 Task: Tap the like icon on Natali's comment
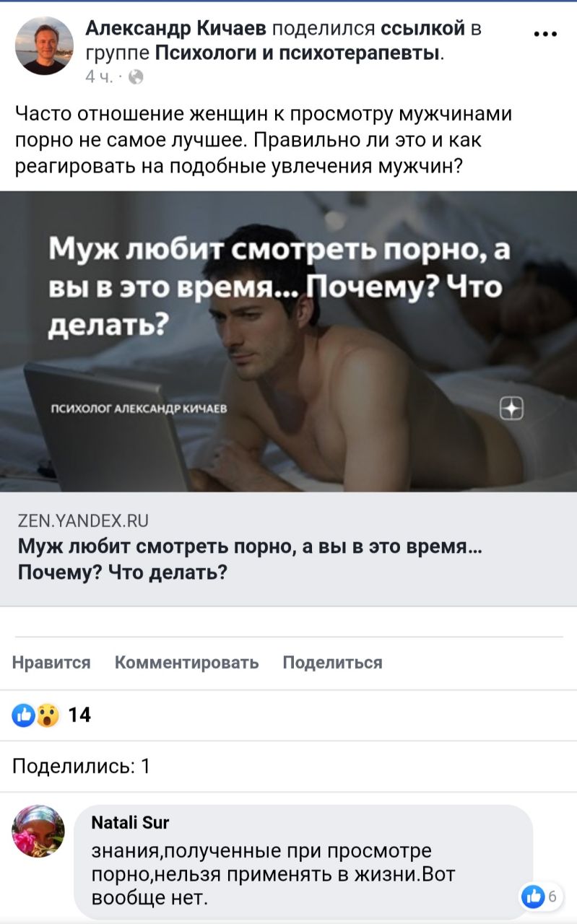tap(533, 897)
